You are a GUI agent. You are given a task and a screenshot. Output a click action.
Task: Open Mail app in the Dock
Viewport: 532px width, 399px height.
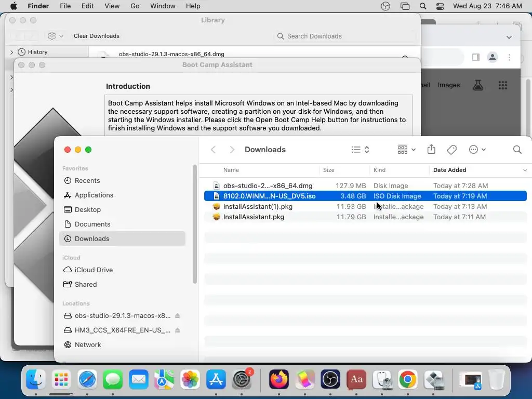click(138, 379)
